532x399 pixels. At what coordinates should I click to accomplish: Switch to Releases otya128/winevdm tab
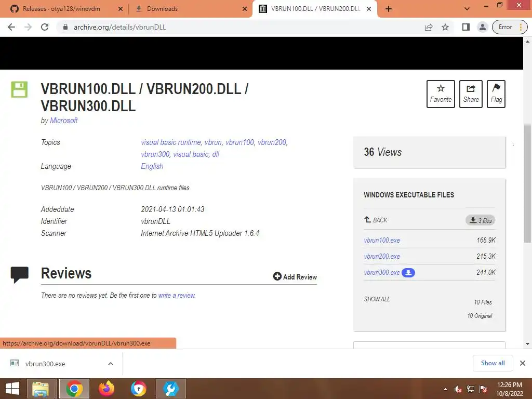click(x=61, y=9)
